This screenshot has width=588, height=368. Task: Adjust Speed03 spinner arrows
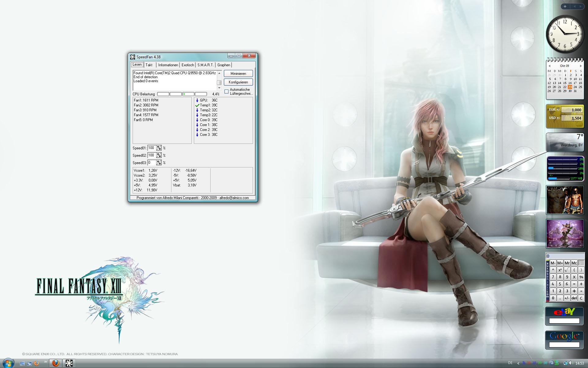click(x=159, y=163)
